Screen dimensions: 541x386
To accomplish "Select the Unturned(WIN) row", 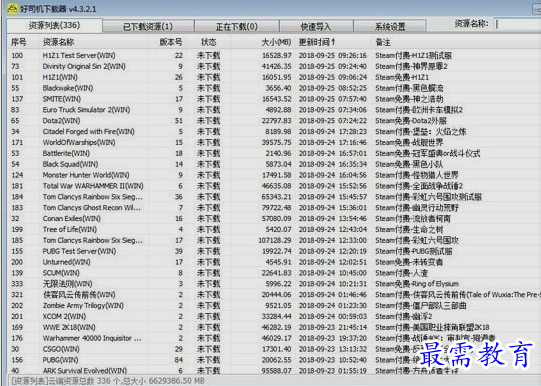I will tap(274, 262).
